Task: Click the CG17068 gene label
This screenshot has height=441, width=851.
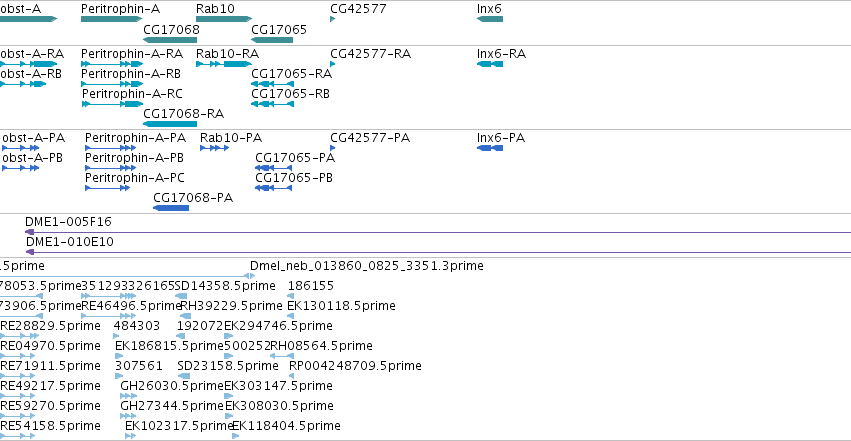Action: point(172,29)
